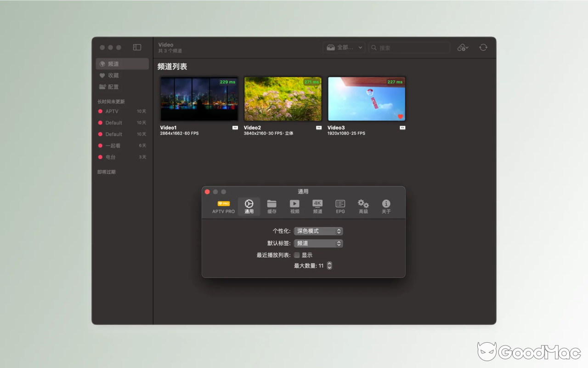Open the 高级 (Advanced) settings pane

coord(363,206)
